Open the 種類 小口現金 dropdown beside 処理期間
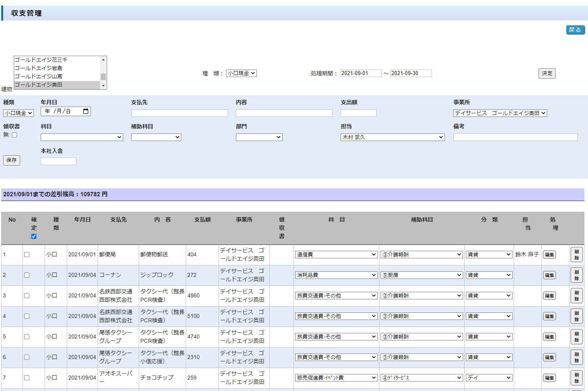The height and width of the screenshot is (391, 588). click(241, 73)
